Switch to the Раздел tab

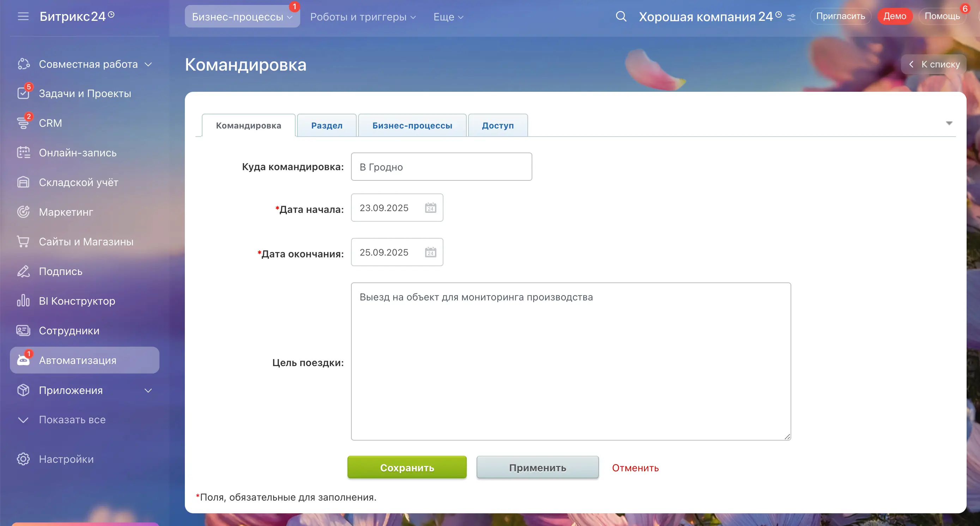pyautogui.click(x=326, y=125)
